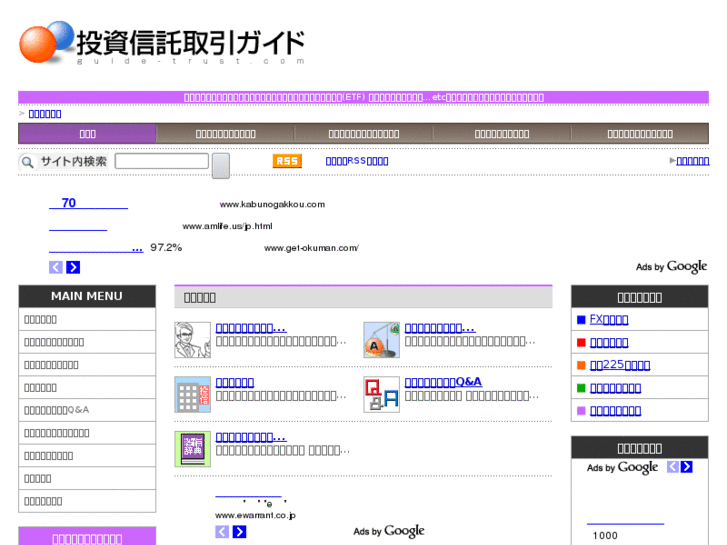Open the ad link starting with 70
Screen dimensions: 727x545
coord(88,203)
